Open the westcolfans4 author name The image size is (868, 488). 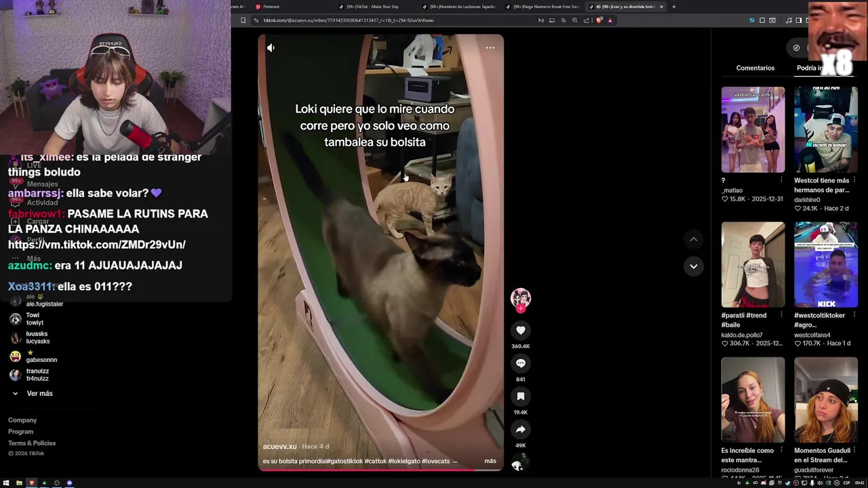point(812,335)
